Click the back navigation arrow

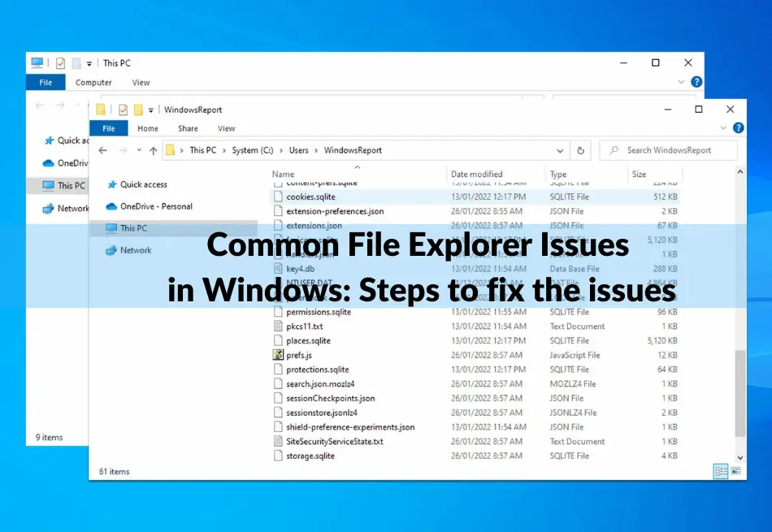[103, 149]
